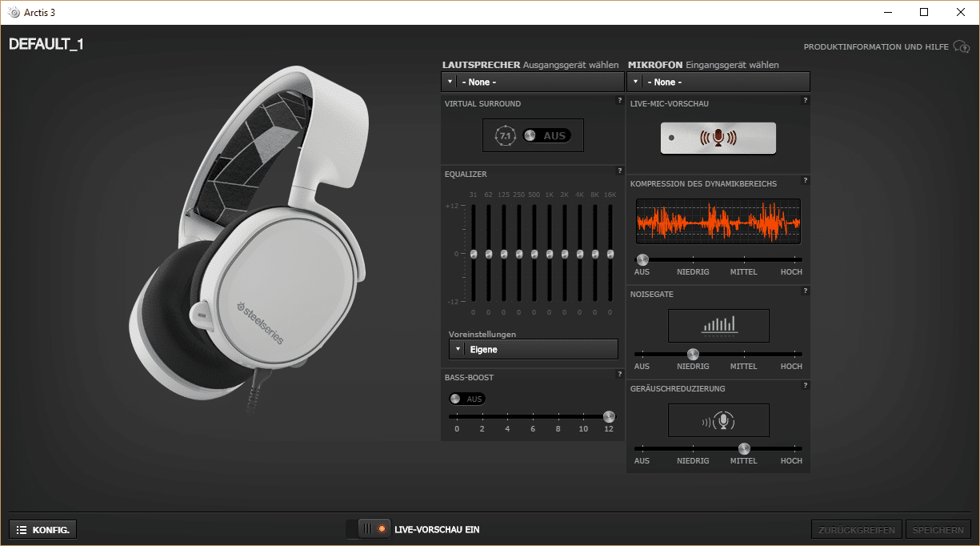Image resolution: width=980 pixels, height=546 pixels.
Task: Open the Lautsprecher output device dropdown
Action: pos(532,82)
